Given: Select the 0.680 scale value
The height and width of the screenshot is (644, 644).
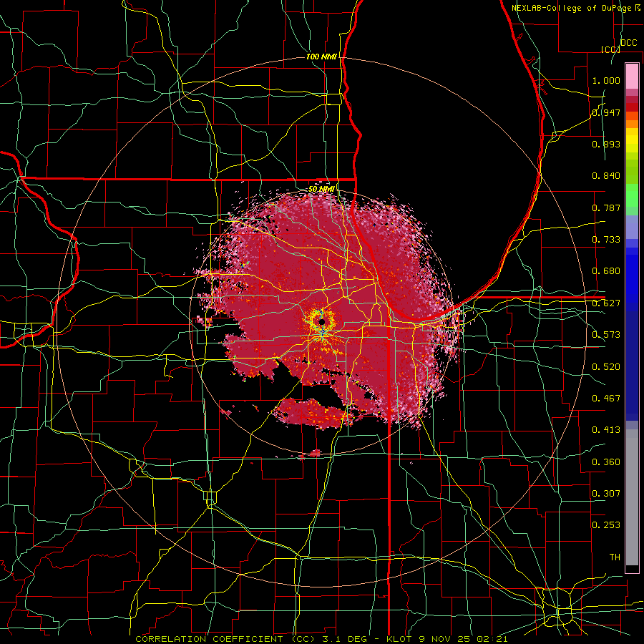Looking at the screenshot, I should pos(606,271).
